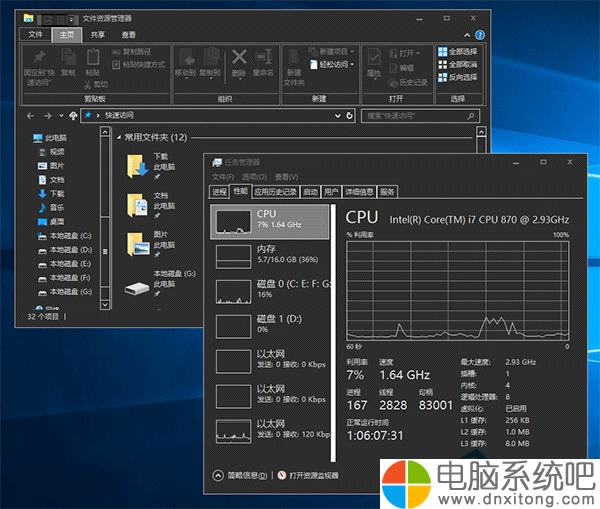Click the Rename icon in ribbon

click(264, 57)
